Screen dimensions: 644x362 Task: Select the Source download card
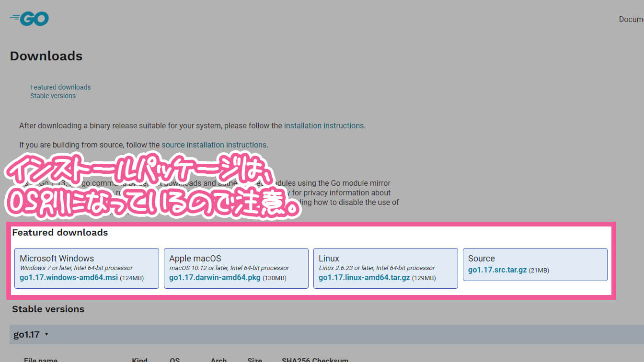[x=535, y=264]
